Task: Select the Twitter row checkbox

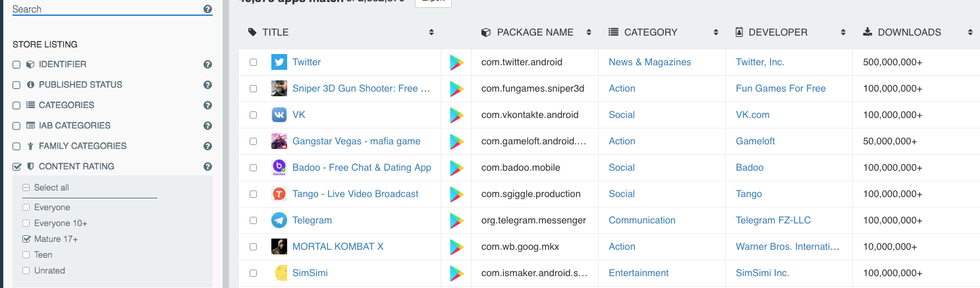Action: pos(253,62)
